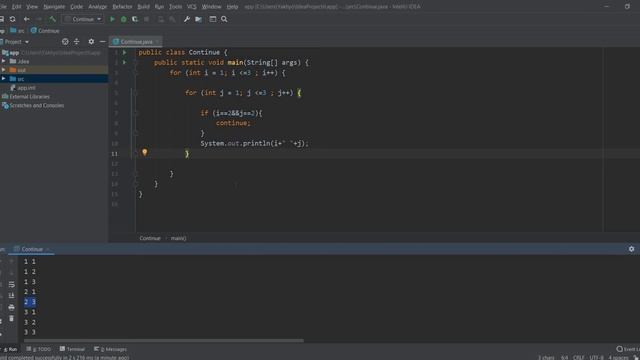Start debugging with the green bug icon
The image size is (640, 360).
(x=123, y=19)
